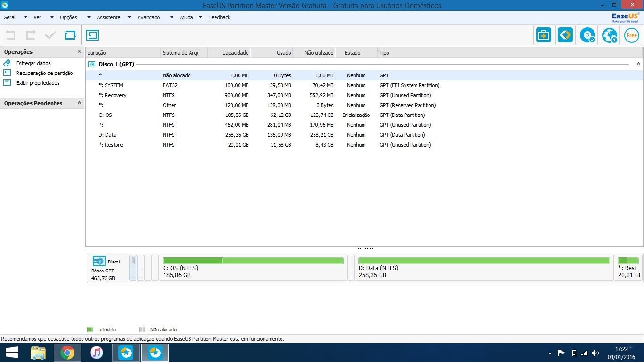Open the Ver menu dropdown arrow
The width and height of the screenshot is (644, 362).
coord(51,17)
